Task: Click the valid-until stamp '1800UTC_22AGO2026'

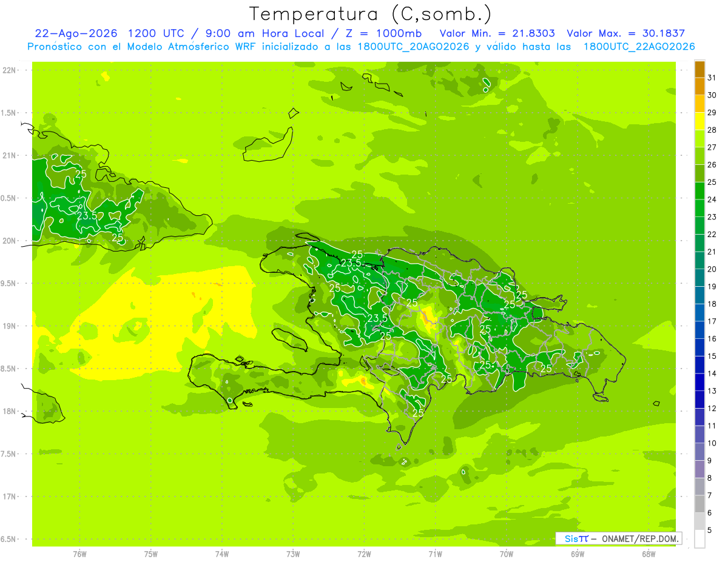Action: (639, 47)
